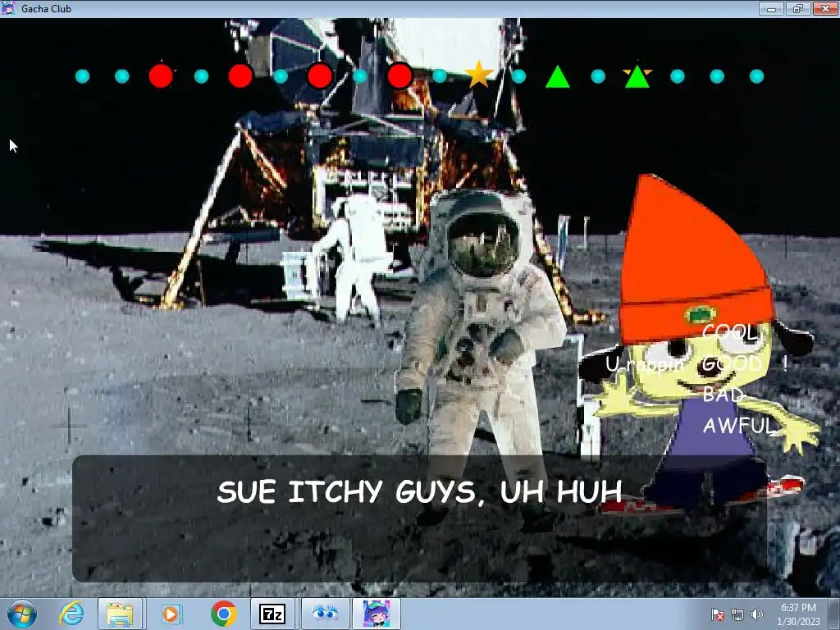
Task: Click the "U rappin" label
Action: [x=645, y=364]
